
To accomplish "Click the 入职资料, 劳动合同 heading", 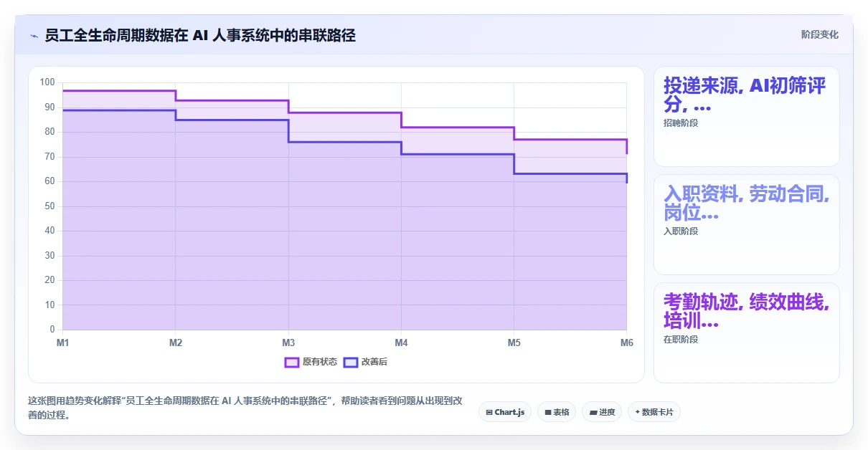I will (x=746, y=204).
